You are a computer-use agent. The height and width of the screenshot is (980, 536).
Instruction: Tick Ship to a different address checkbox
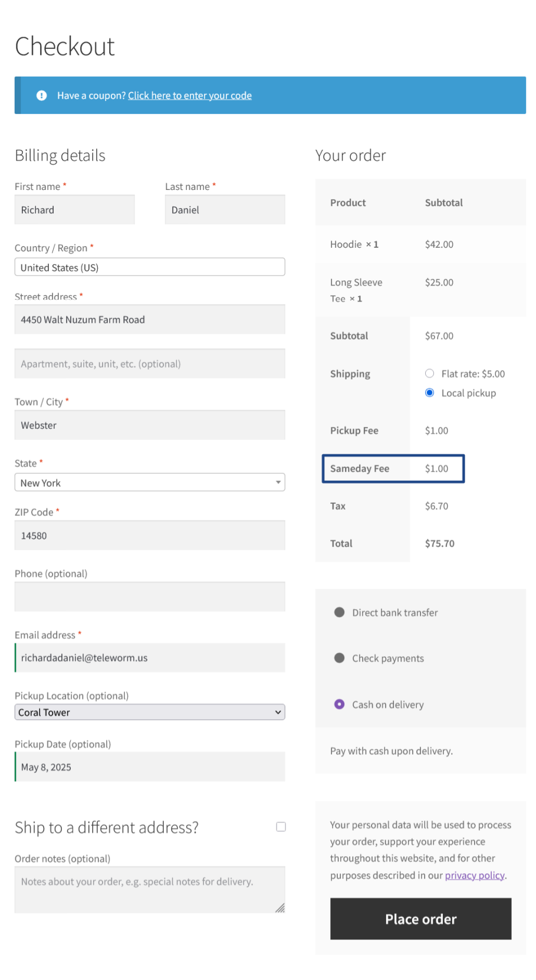281,827
